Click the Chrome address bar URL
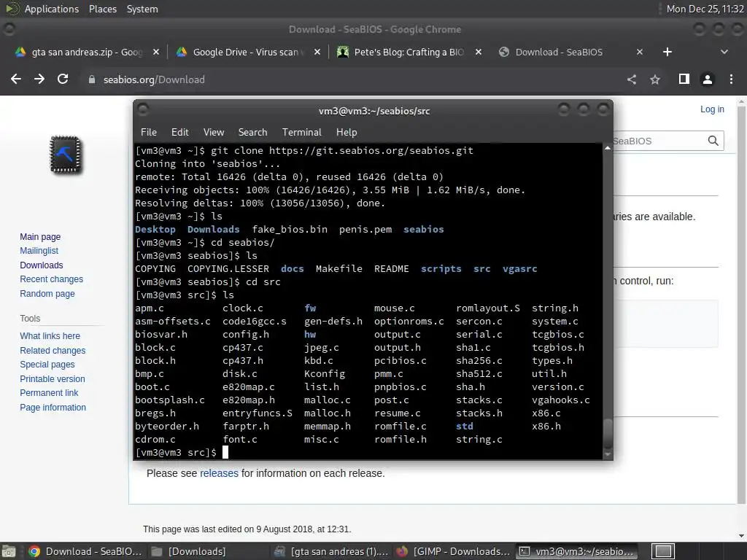 (154, 79)
